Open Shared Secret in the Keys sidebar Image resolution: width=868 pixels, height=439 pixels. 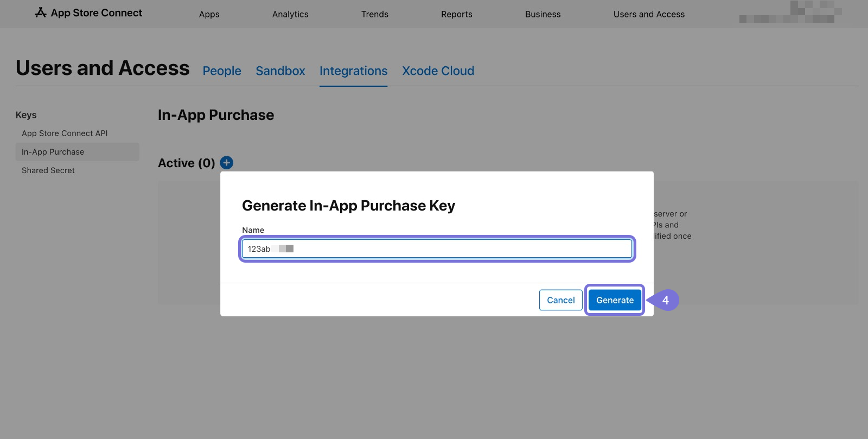click(x=48, y=170)
